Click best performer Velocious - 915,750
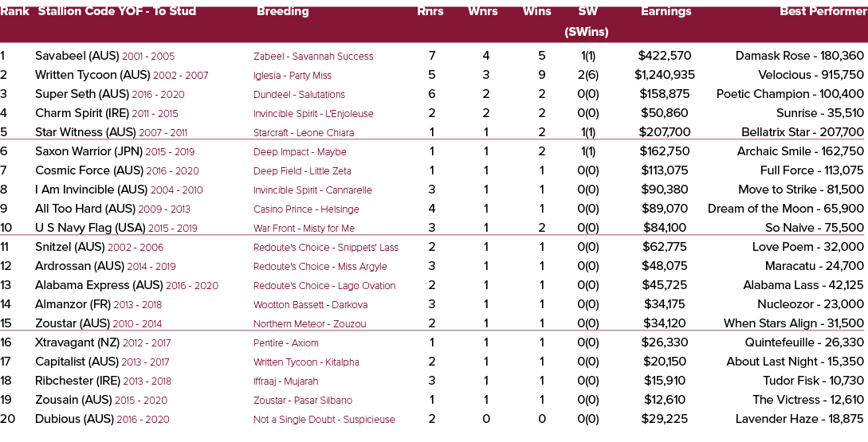868x442 pixels. click(811, 75)
